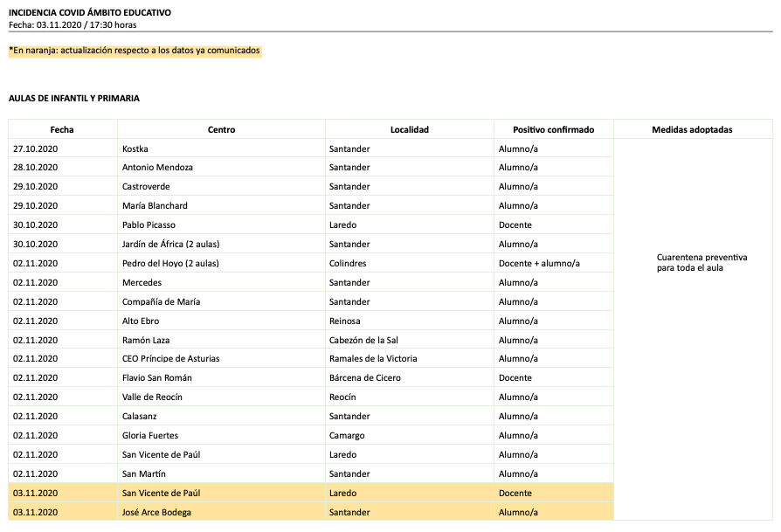
Task: Click the 'Fecha' column header
Action: coord(62,129)
